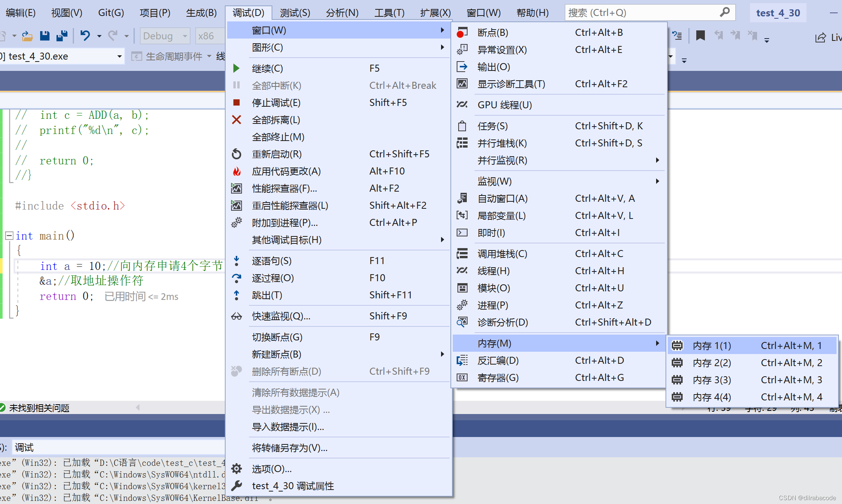Select 内存 4(4) from the submenu

tap(752, 397)
